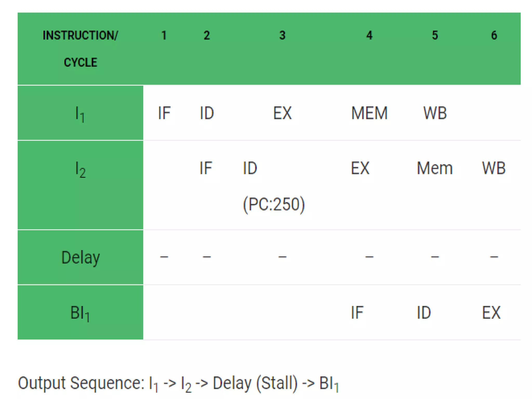Viewport: 532px width, 399px height.
Task: Click IF stage in BI1 row
Action: point(357,312)
